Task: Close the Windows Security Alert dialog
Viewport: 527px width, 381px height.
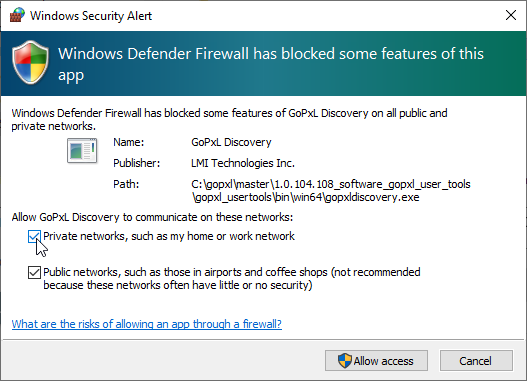Action: tap(511, 15)
